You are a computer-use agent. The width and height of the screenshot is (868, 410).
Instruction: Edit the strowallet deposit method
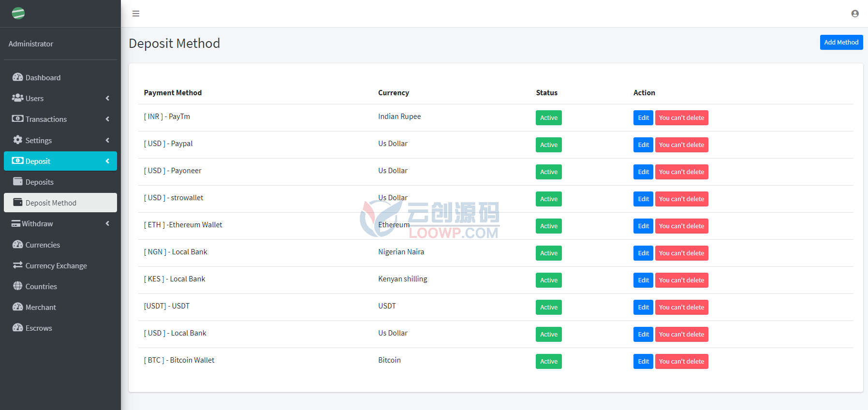coord(643,199)
